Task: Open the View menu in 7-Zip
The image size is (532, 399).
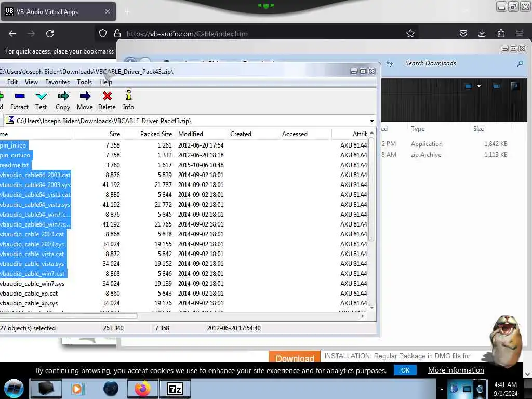Action: point(31,82)
